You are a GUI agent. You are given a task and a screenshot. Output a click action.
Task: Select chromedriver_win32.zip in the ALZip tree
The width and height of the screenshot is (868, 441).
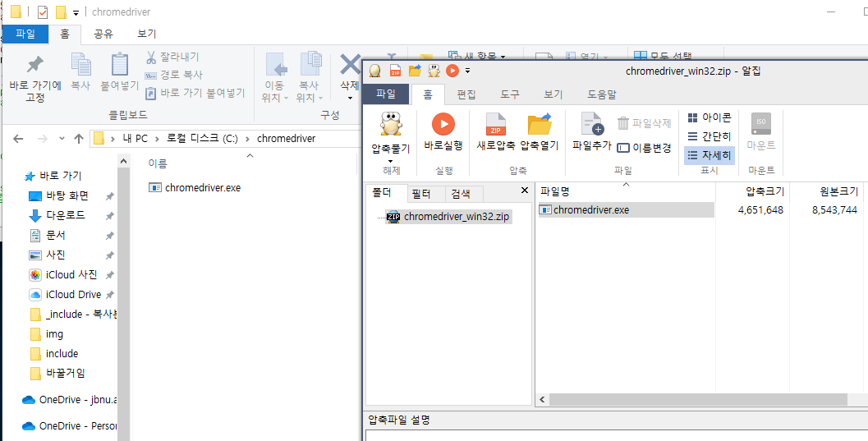click(448, 216)
